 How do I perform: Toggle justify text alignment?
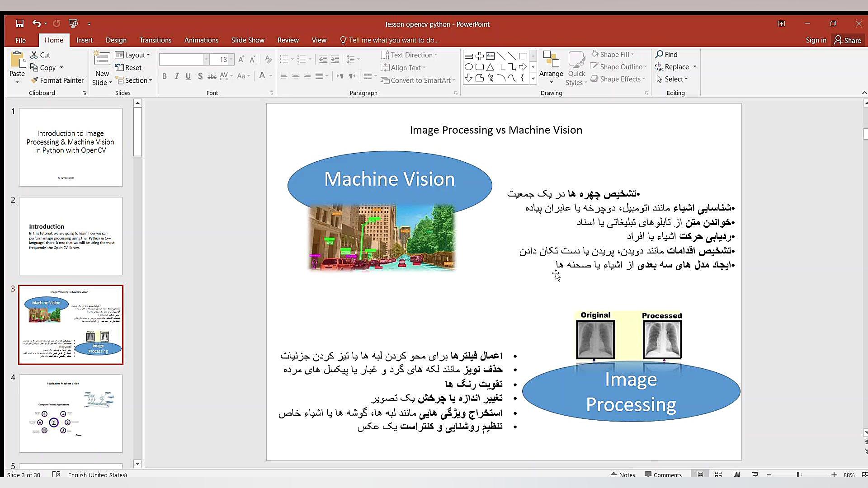coord(319,76)
